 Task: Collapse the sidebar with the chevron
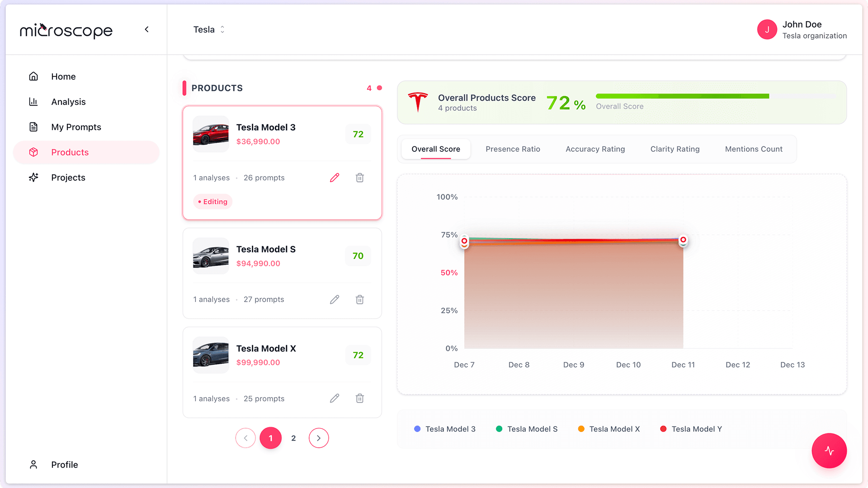(x=146, y=29)
